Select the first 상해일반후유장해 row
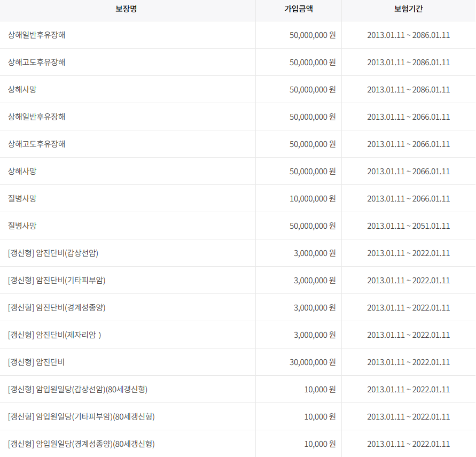Viewport: 476px width, 457px height. pyautogui.click(x=238, y=35)
